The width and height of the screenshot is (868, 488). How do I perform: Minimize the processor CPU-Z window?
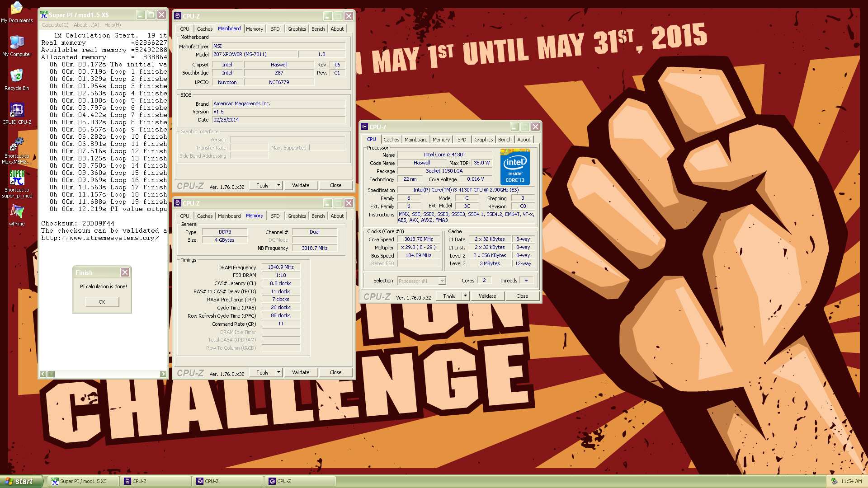pos(514,127)
